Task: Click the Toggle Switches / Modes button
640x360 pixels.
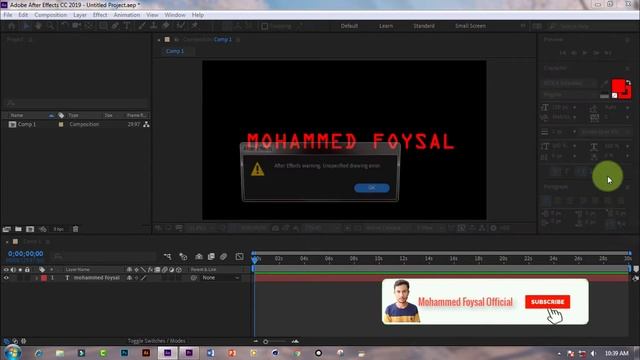Action: 156,341
